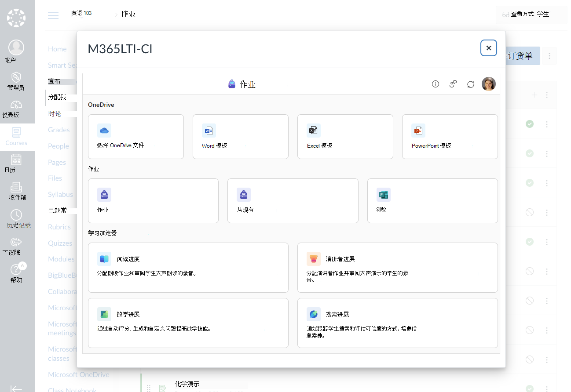The height and width of the screenshot is (392, 571).
Task: Open the 帐户 account avatar
Action: tap(16, 47)
